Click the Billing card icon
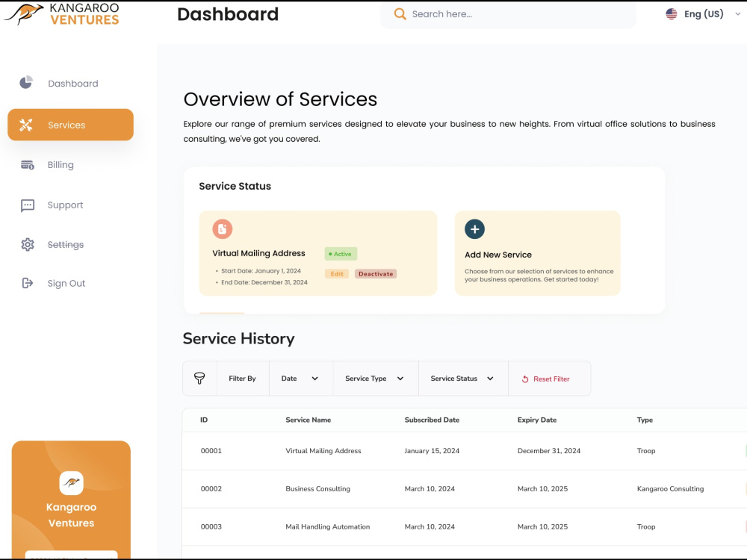747x560 pixels. coord(27,165)
